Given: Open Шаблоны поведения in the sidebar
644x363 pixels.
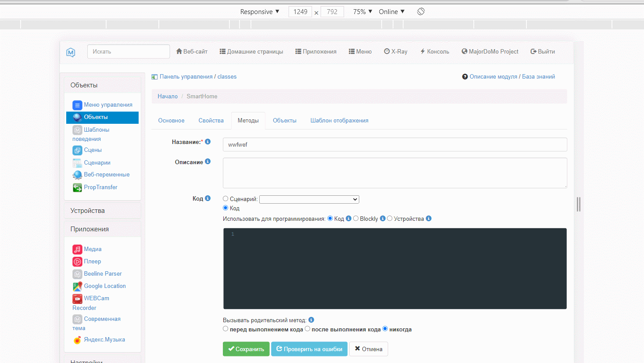Looking at the screenshot, I should tap(77, 129).
